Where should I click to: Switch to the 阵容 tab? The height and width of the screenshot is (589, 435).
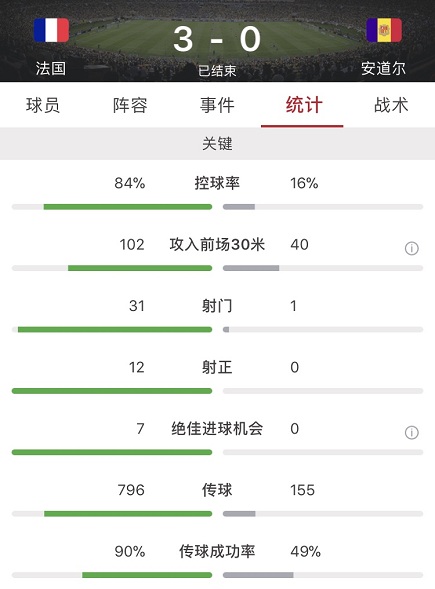click(130, 105)
